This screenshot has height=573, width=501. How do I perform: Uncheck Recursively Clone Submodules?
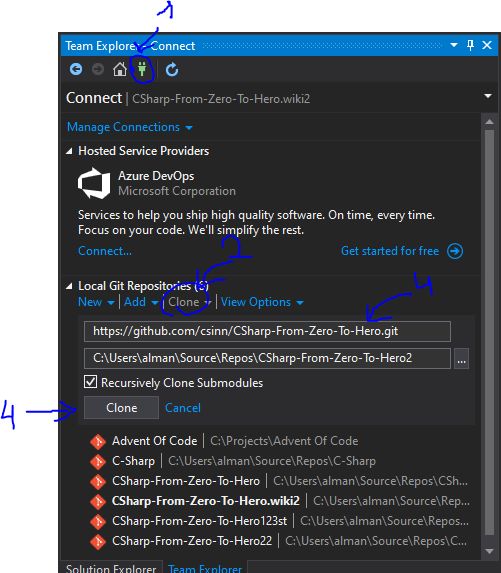click(x=90, y=382)
